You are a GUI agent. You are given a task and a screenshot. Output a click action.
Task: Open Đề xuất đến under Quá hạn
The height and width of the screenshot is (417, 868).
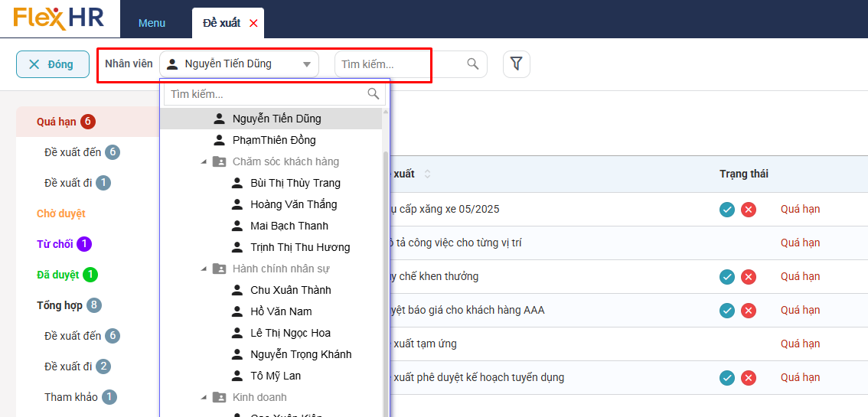73,152
